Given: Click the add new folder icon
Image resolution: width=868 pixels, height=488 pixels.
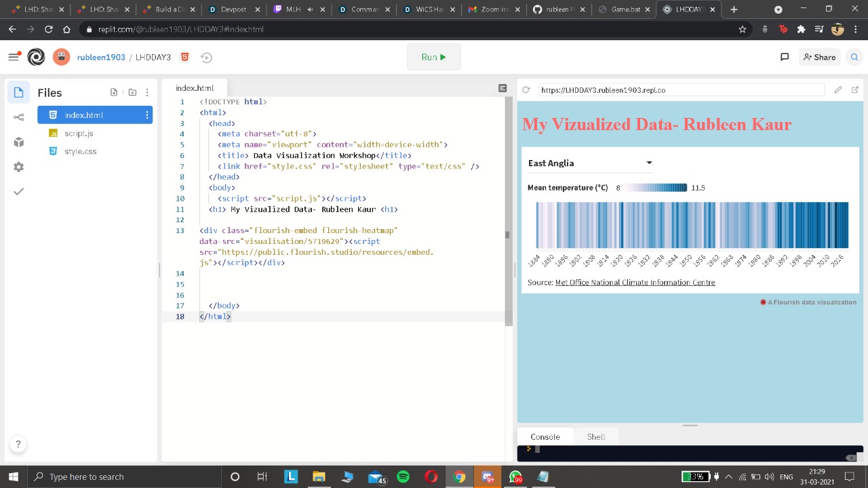Looking at the screenshot, I should (x=132, y=92).
